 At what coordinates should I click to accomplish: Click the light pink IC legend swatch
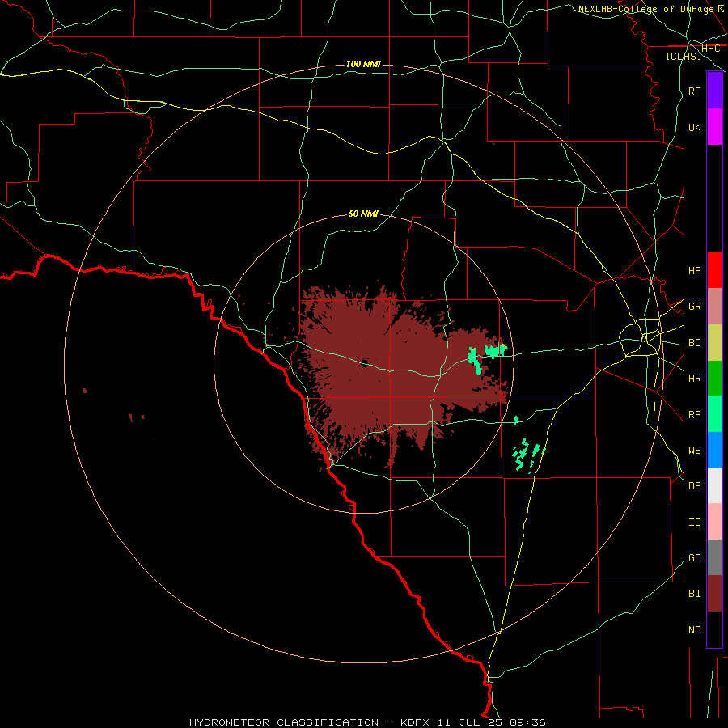pyautogui.click(x=714, y=522)
